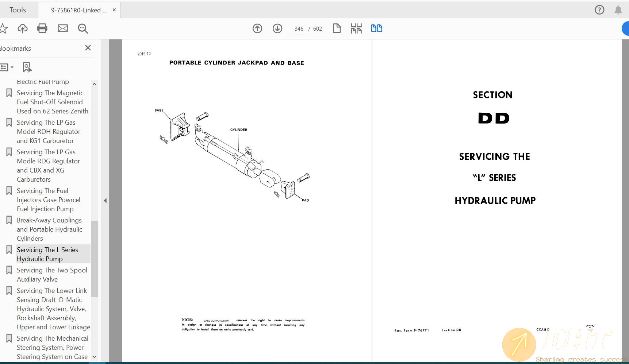The width and height of the screenshot is (629, 364).
Task: Click the page number field showing 346
Action: click(298, 28)
